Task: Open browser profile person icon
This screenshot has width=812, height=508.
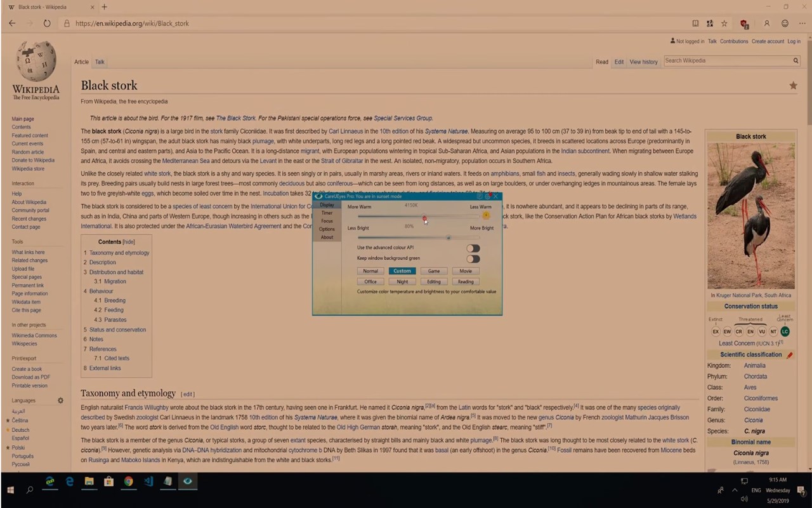Action: point(766,23)
